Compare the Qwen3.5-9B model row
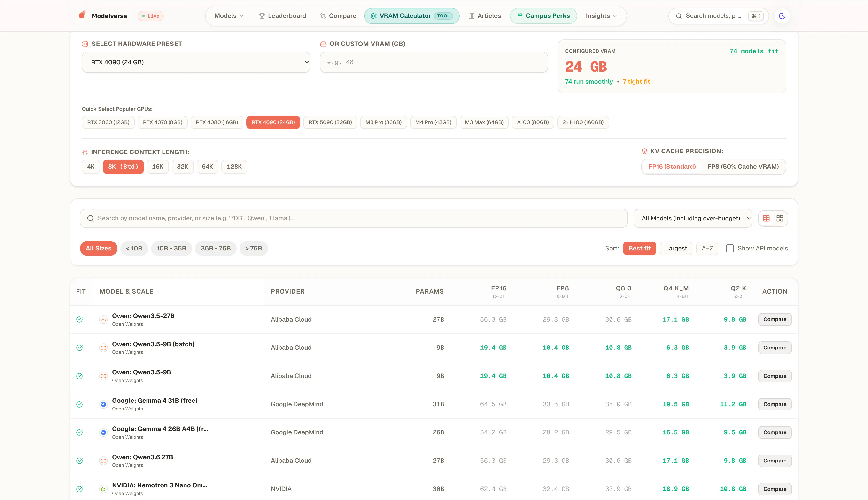Viewport: 868px width, 500px height. coord(775,376)
